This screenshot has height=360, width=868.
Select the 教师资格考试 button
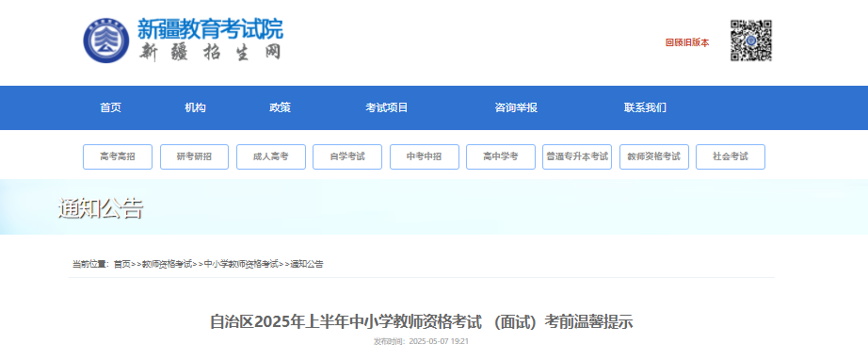[654, 156]
